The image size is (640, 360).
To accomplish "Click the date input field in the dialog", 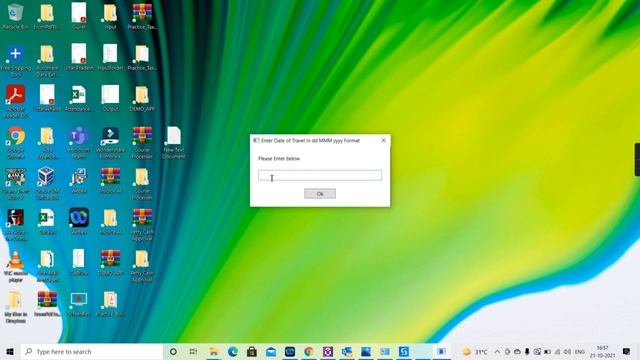I will click(x=320, y=176).
